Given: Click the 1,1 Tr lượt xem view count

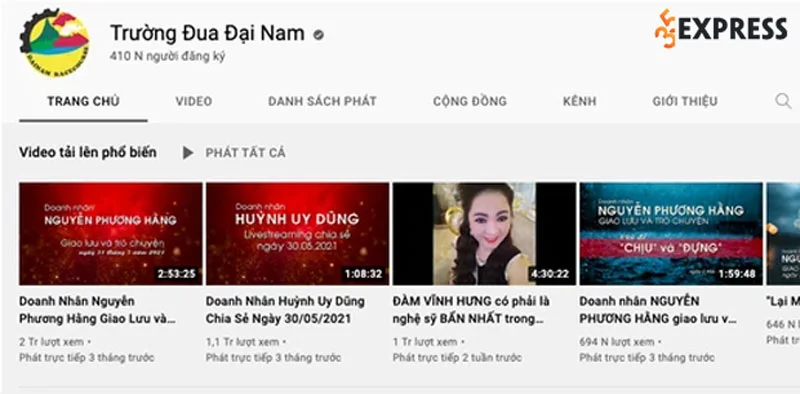Looking at the screenshot, I should pos(242,341).
